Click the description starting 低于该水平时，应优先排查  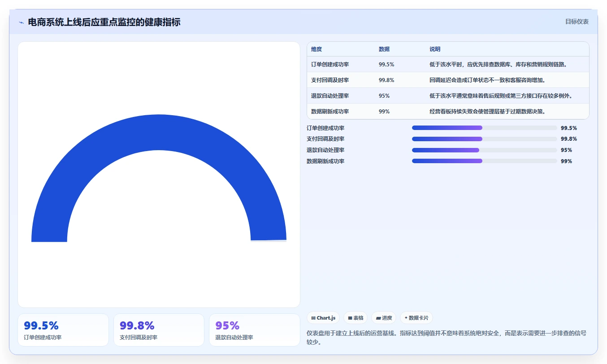[x=499, y=65]
